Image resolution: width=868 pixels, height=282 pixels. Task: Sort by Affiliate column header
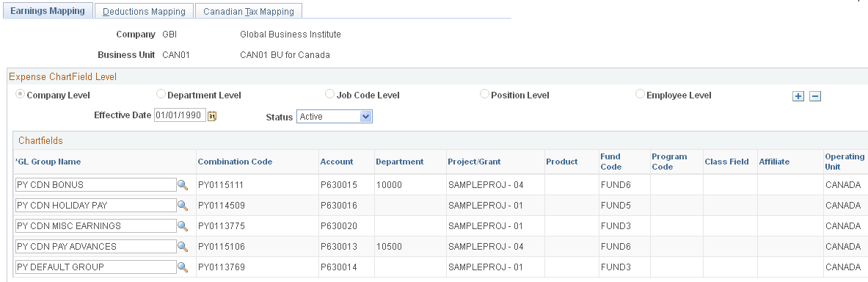tap(774, 162)
